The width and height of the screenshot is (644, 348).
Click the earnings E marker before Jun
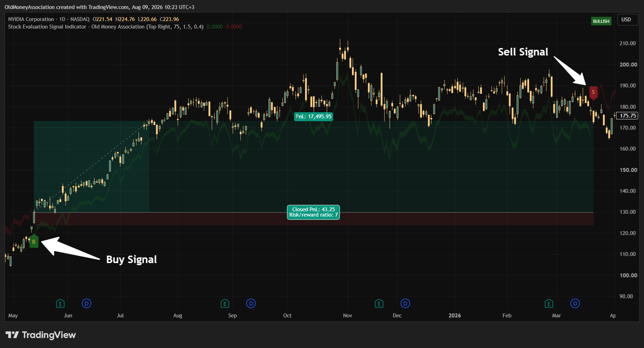[x=60, y=303]
